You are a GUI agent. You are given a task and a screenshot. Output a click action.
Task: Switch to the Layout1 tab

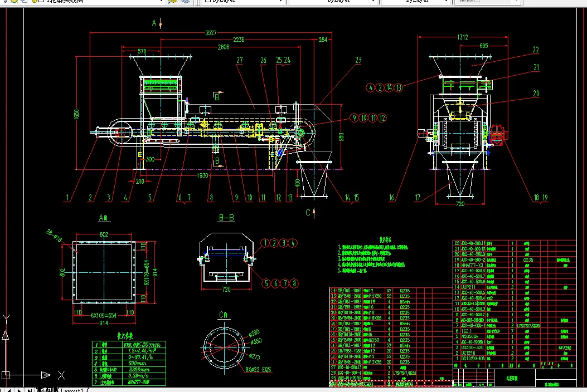[x=72, y=390]
